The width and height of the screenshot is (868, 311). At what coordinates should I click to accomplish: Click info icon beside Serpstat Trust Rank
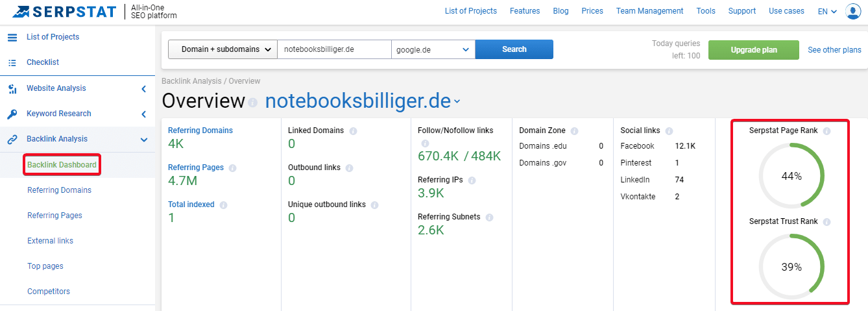click(826, 221)
